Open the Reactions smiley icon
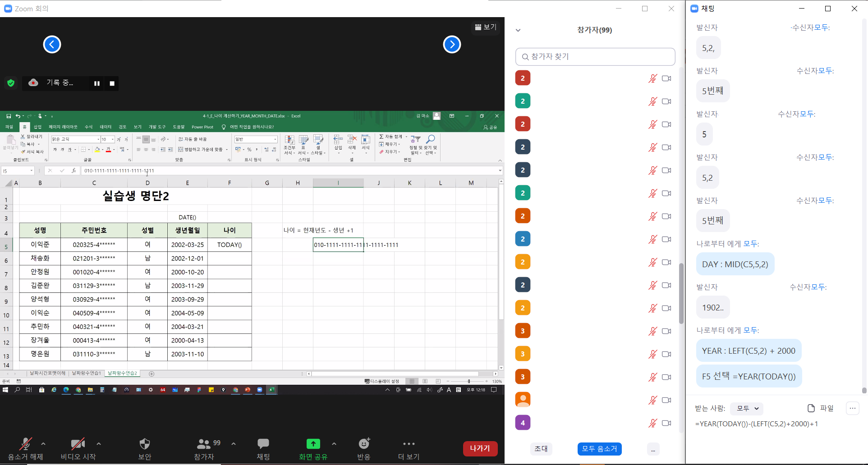868x465 pixels. [363, 444]
